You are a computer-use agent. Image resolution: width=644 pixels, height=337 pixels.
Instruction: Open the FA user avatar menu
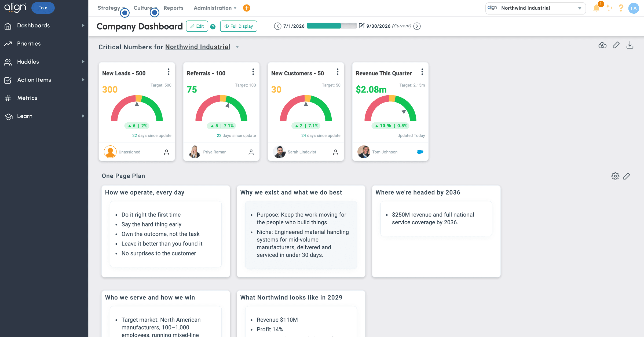[x=634, y=8]
